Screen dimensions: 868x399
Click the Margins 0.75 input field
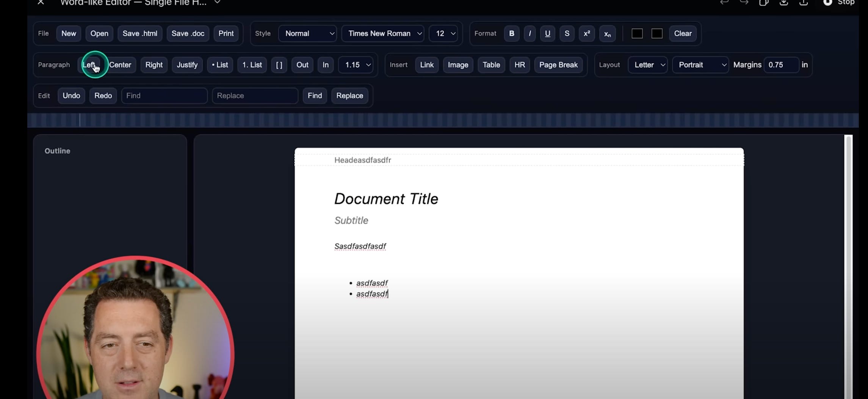(x=781, y=65)
